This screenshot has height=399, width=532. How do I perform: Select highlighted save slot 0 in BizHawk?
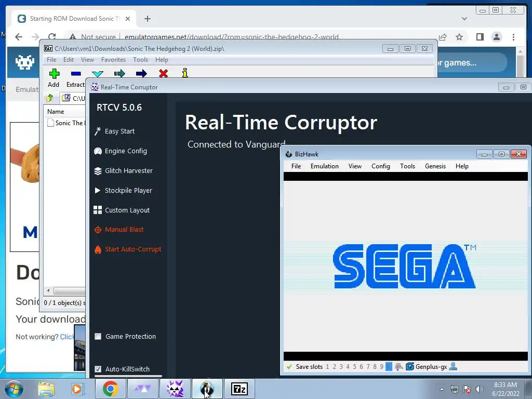389,367
